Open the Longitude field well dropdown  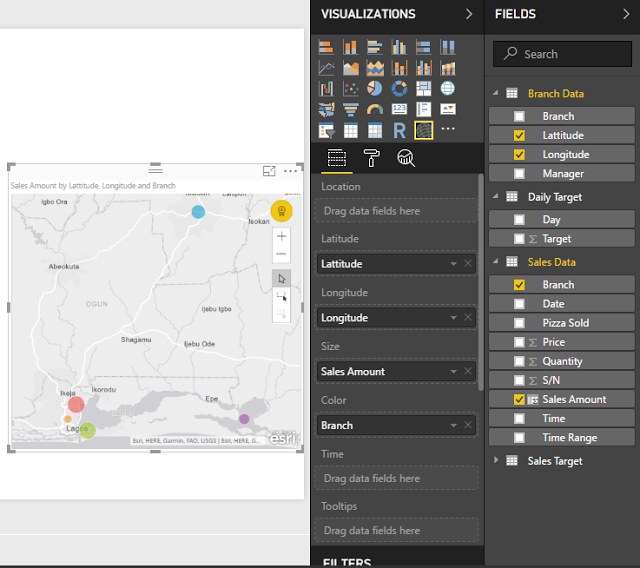pyautogui.click(x=453, y=318)
